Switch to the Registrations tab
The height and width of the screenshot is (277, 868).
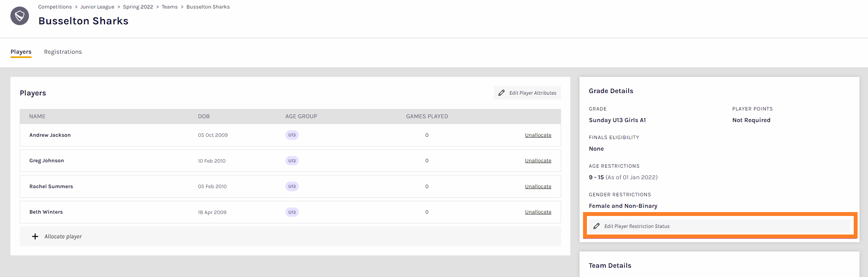click(63, 52)
